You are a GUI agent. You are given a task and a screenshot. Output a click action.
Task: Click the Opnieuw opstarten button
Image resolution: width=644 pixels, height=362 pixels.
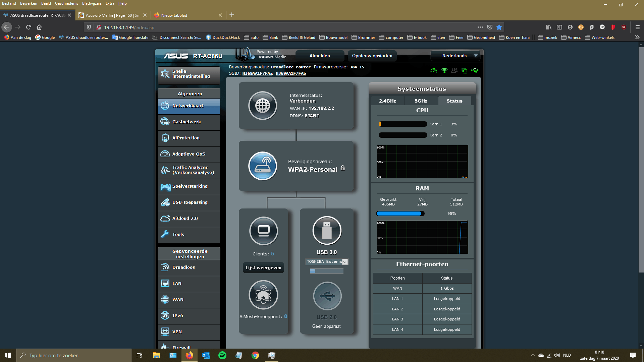[372, 56]
